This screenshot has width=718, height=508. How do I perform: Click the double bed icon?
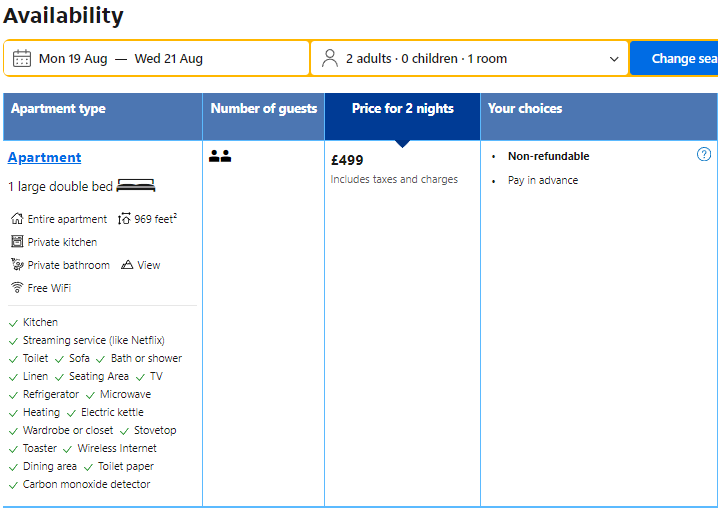pyautogui.click(x=136, y=186)
